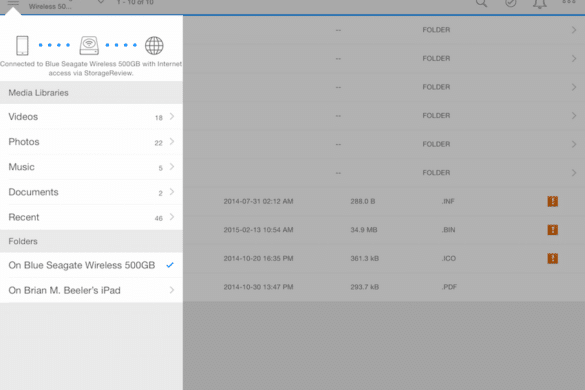Image resolution: width=585 pixels, height=390 pixels.
Task: Tap the .BIN file type label
Action: pos(448,230)
